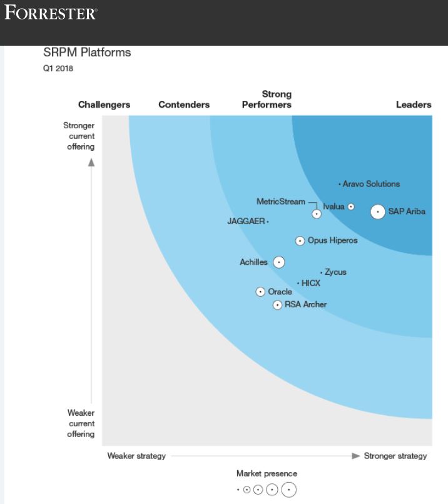Select the SRPM Platforms chart title
The width and height of the screenshot is (448, 504).
(x=87, y=53)
